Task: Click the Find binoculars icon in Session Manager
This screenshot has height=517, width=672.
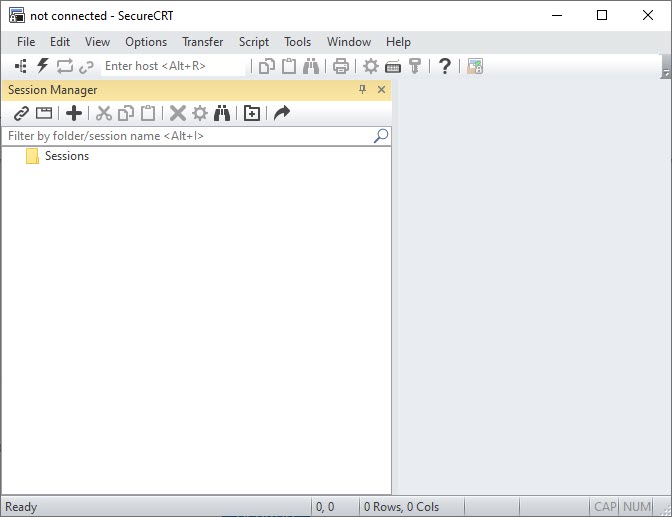Action: (223, 113)
